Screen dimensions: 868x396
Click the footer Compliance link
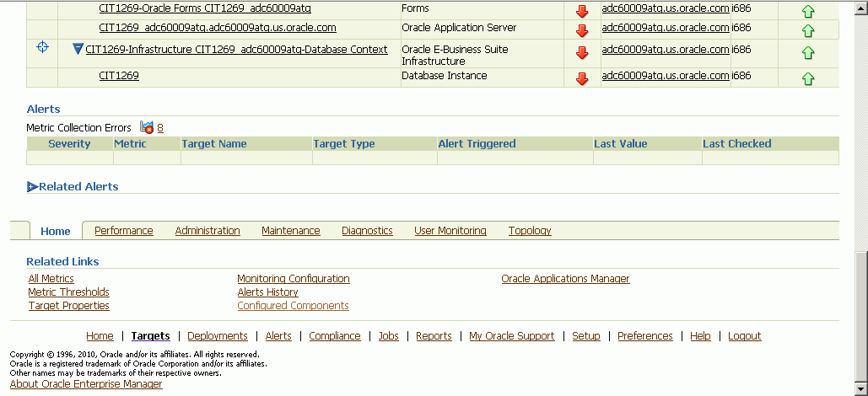[335, 335]
